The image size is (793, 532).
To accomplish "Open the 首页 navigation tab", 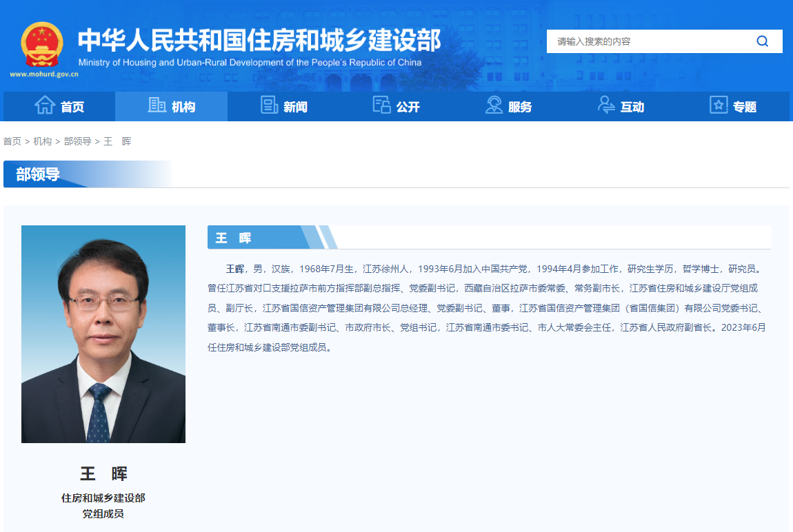I will pos(59,107).
